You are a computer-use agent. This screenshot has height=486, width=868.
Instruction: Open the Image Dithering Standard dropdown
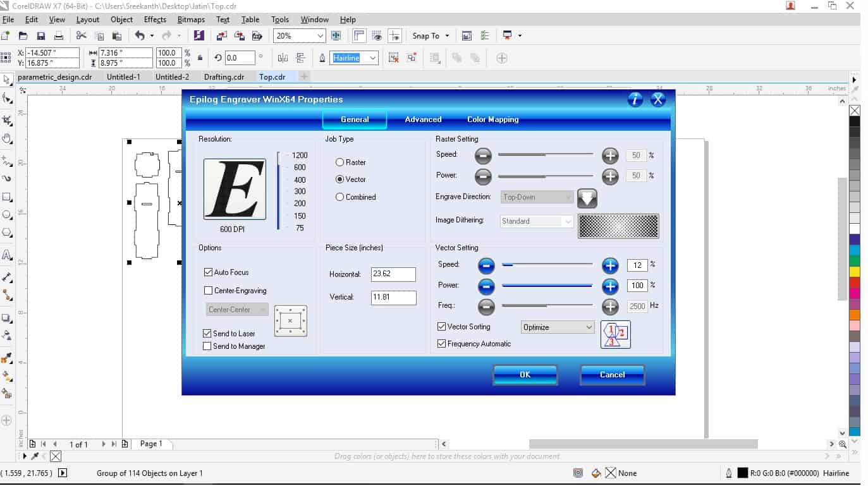point(537,221)
